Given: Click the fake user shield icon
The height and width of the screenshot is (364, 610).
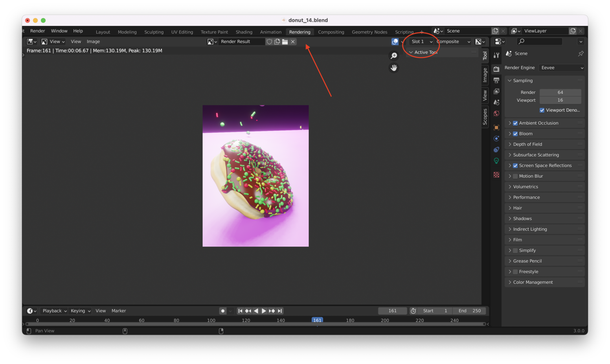Looking at the screenshot, I should [x=269, y=42].
